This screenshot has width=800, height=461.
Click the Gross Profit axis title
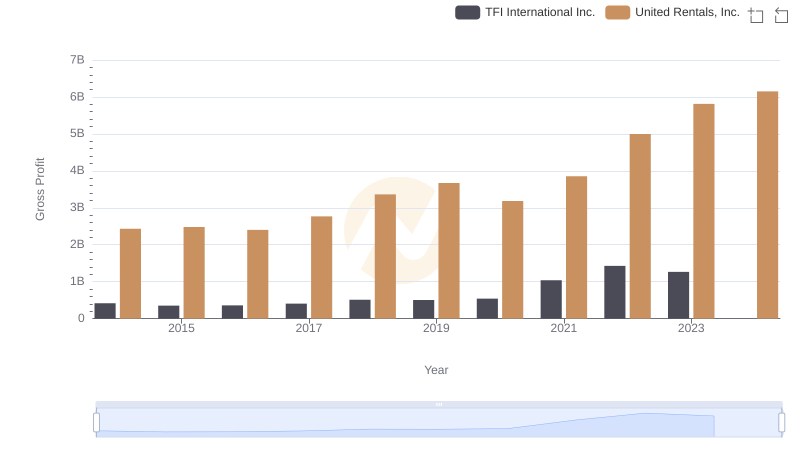[x=40, y=189]
